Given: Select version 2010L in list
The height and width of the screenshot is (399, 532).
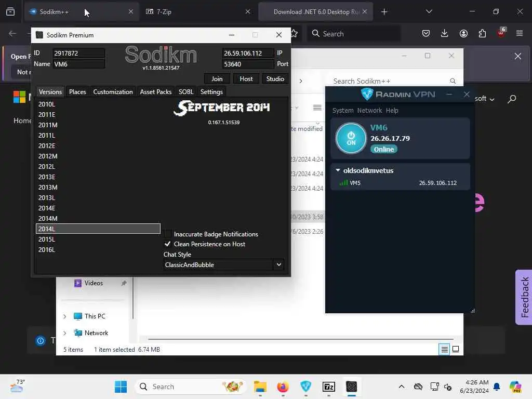Looking at the screenshot, I should (98, 104).
